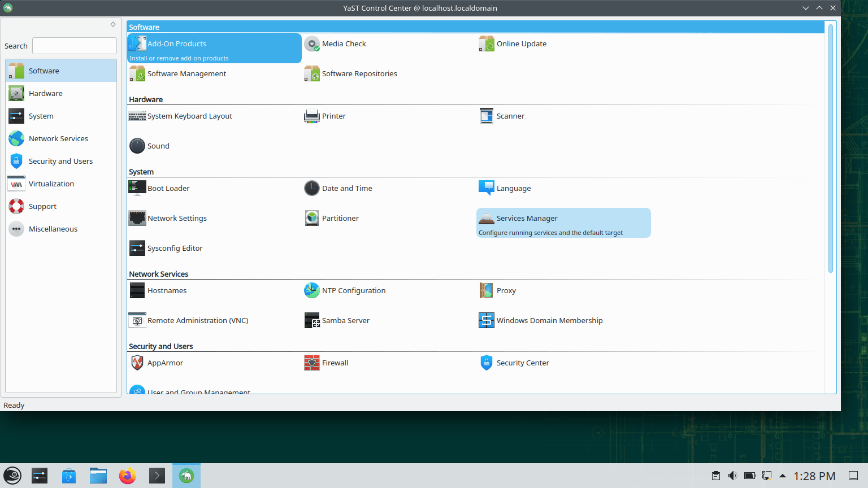Open the Software Repositories icon
This screenshot has height=488, width=868.
(x=312, y=73)
